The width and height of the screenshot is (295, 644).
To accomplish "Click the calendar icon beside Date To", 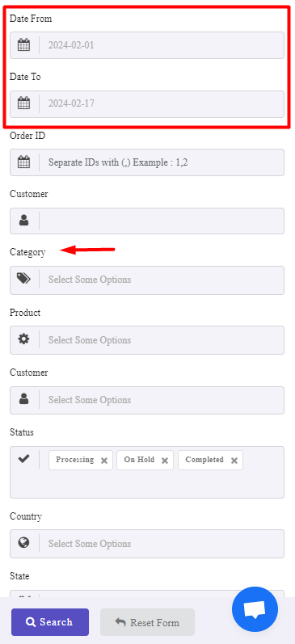I will pos(23,103).
